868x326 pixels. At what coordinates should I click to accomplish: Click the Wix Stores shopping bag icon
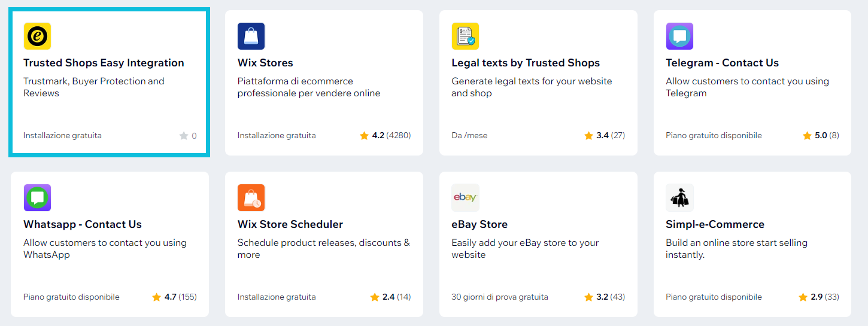click(x=251, y=36)
